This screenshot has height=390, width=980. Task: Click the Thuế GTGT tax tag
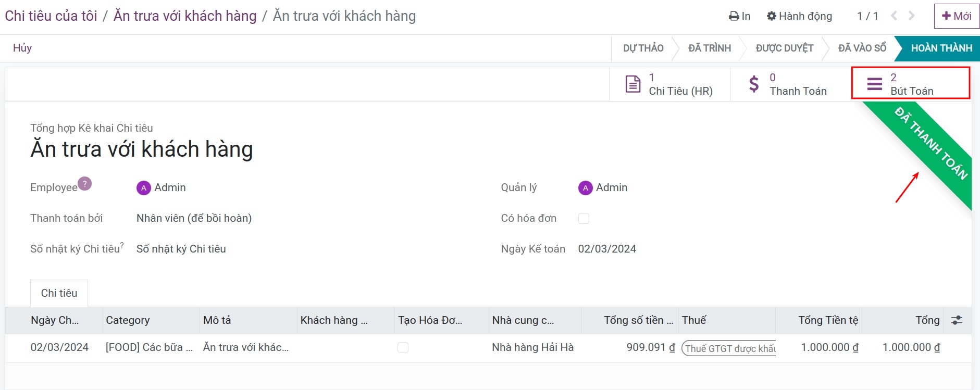pyautogui.click(x=729, y=348)
